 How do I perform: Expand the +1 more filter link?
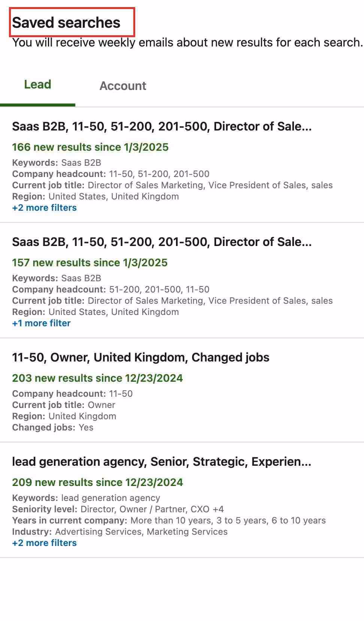pos(41,323)
